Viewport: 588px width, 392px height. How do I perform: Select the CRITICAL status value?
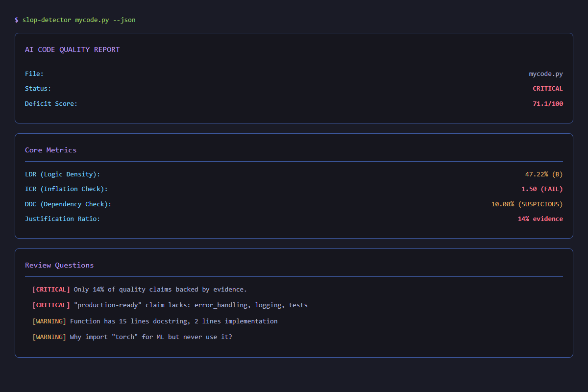548,88
